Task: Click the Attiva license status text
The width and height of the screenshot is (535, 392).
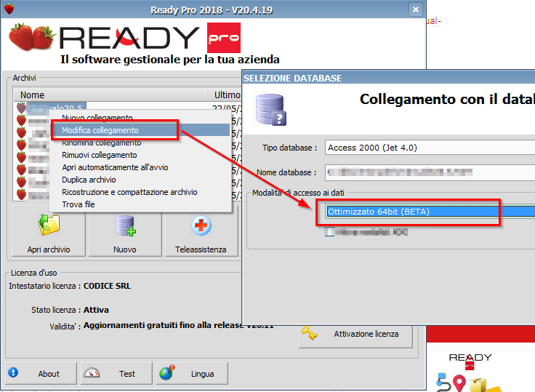Action: pos(96,310)
